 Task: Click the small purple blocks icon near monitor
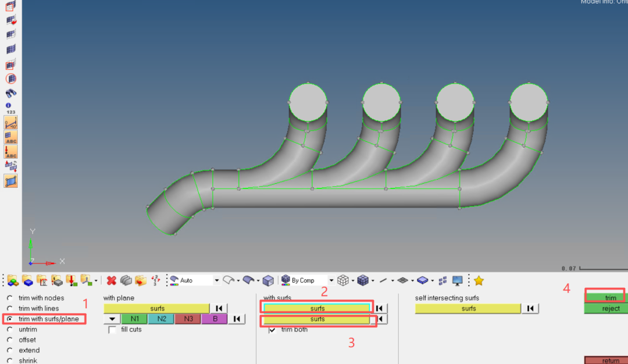(x=443, y=281)
